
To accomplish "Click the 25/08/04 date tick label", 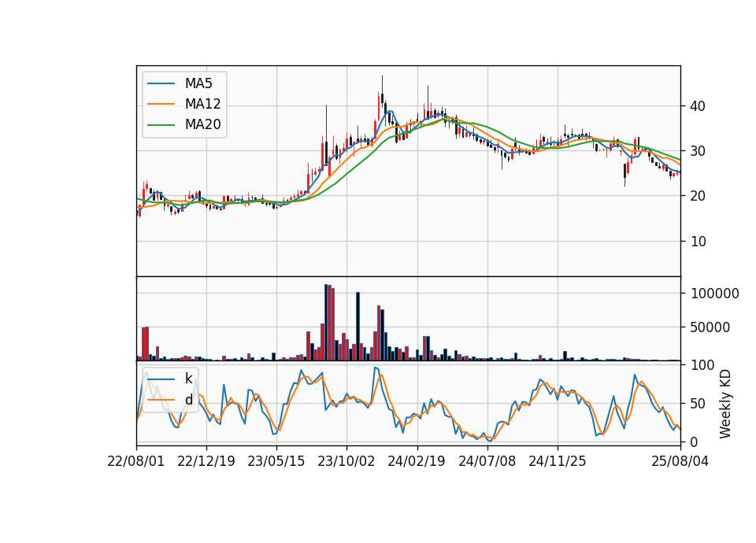I will point(680,461).
